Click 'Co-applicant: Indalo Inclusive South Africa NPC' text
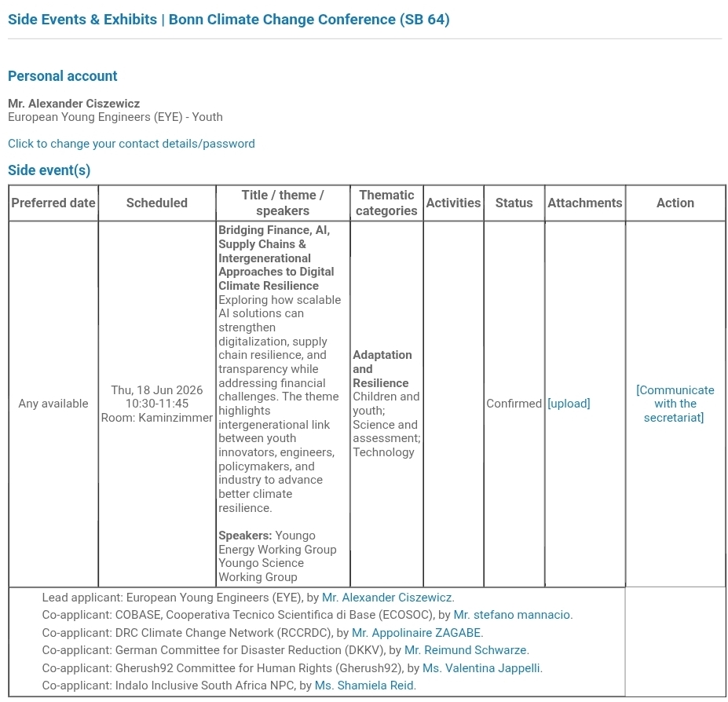728x702 pixels. click(x=168, y=686)
